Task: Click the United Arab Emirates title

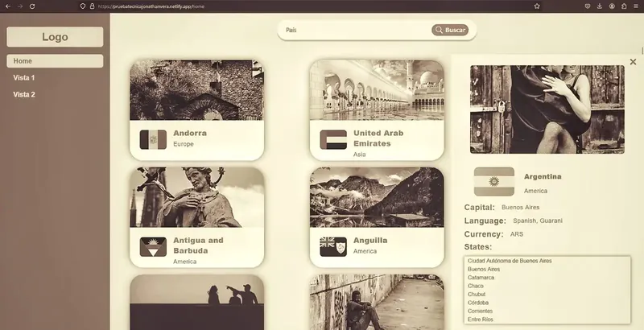Action: point(378,138)
